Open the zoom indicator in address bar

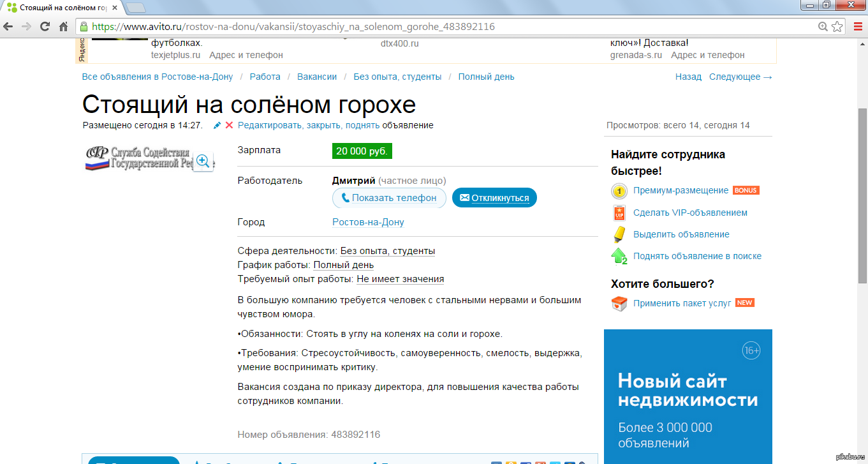click(x=823, y=27)
